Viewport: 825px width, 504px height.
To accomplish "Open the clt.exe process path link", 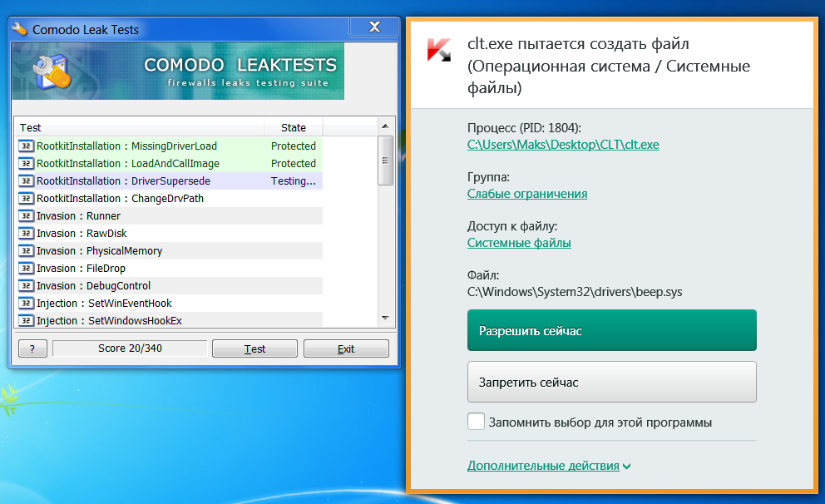I will 563,145.
